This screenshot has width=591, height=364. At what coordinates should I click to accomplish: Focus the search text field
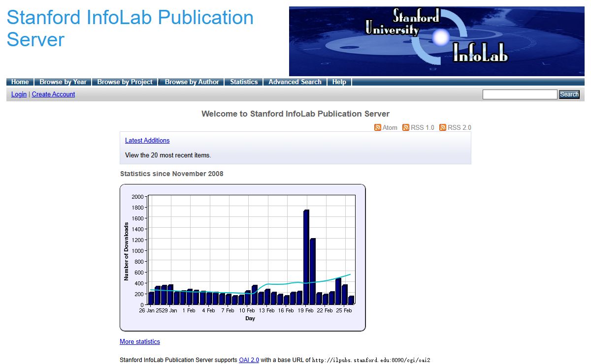(520, 94)
